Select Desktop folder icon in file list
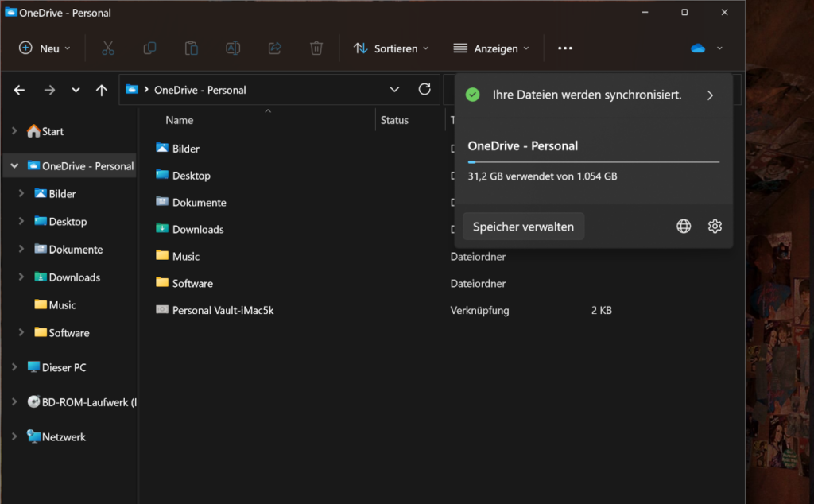Image resolution: width=814 pixels, height=504 pixels. [x=162, y=175]
